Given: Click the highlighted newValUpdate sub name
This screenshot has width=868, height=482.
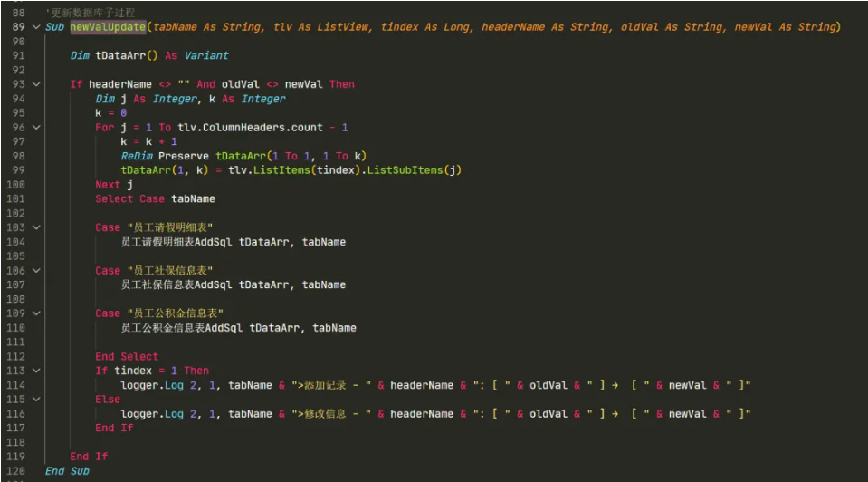Looking at the screenshot, I should tap(108, 26).
